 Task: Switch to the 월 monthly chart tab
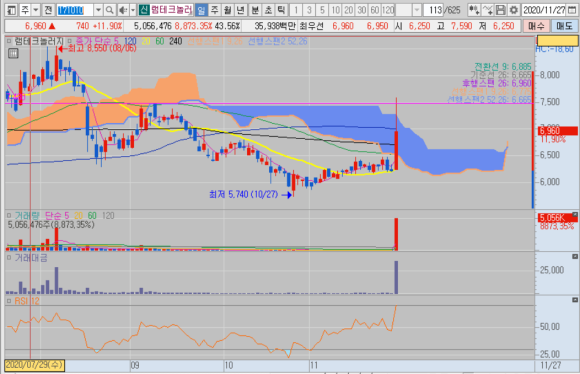(227, 10)
